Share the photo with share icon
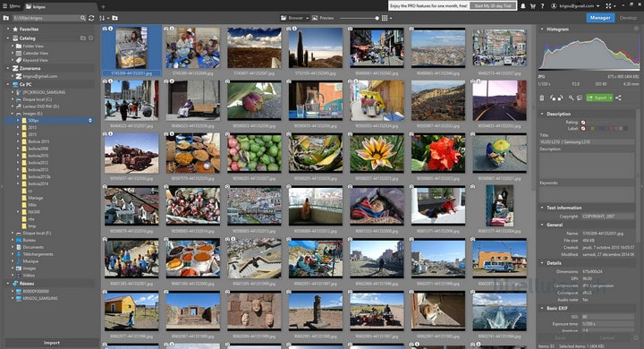This screenshot has width=644, height=349. [x=618, y=98]
